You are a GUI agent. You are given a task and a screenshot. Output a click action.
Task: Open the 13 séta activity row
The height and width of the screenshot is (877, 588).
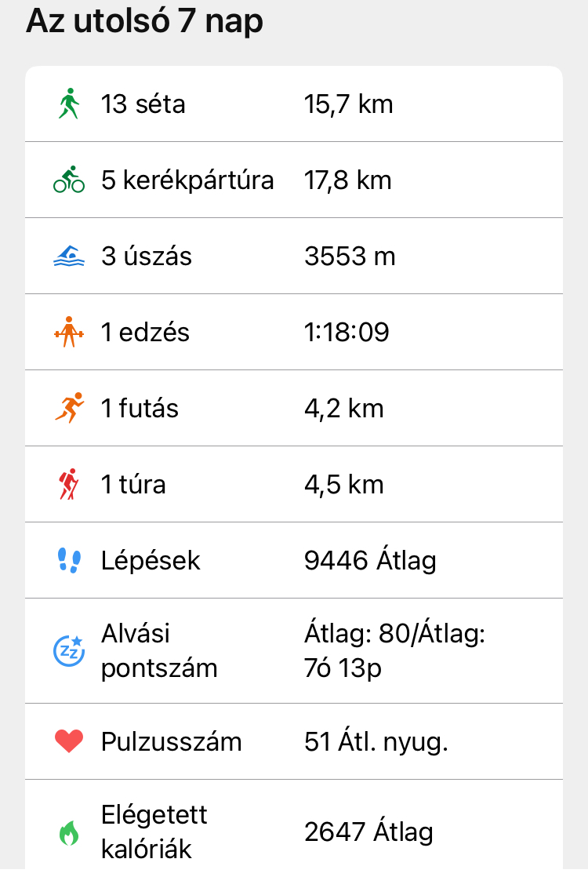pos(143,104)
